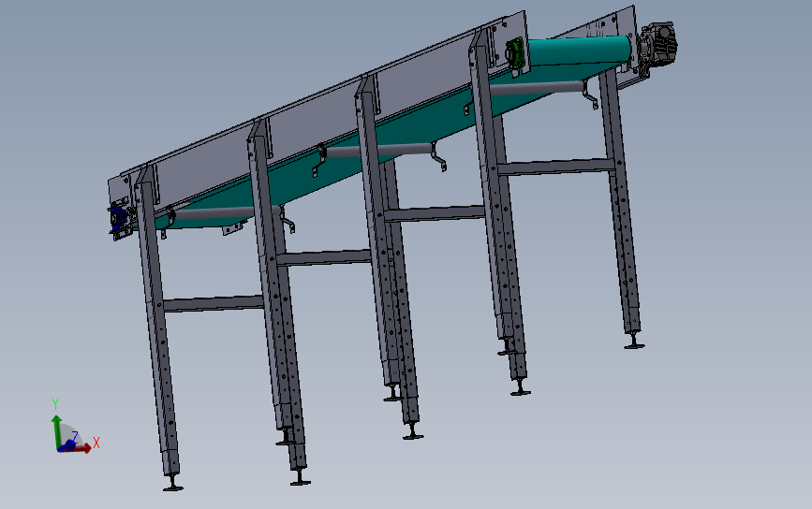This screenshot has width=812, height=509.
Task: Select the cross brace of the rightmost leg frame
Action: [x=555, y=167]
